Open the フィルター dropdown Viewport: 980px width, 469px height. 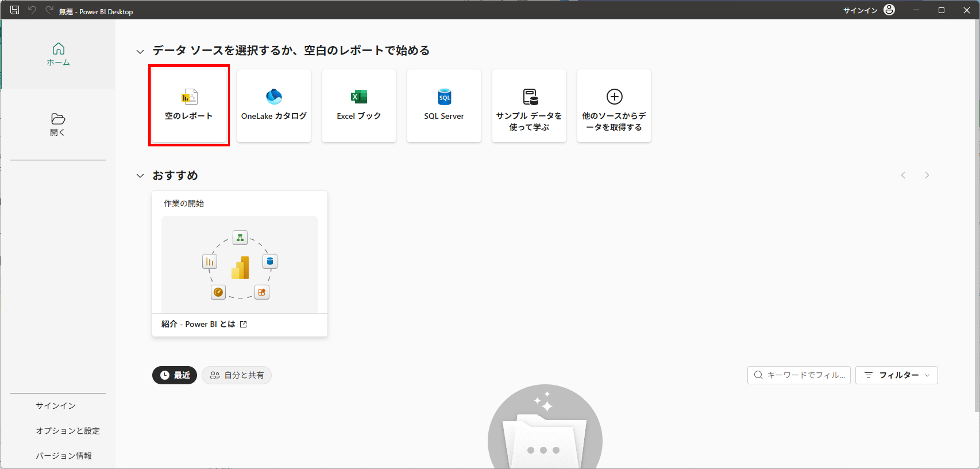pos(896,375)
